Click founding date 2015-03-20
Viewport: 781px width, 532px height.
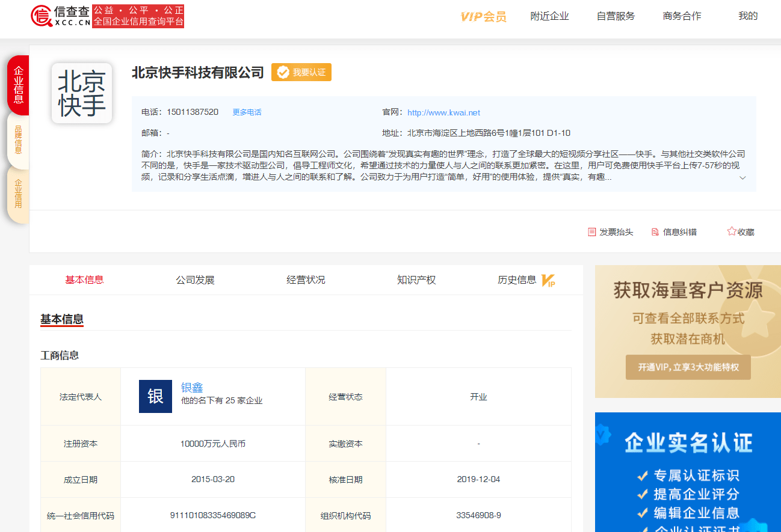click(213, 480)
